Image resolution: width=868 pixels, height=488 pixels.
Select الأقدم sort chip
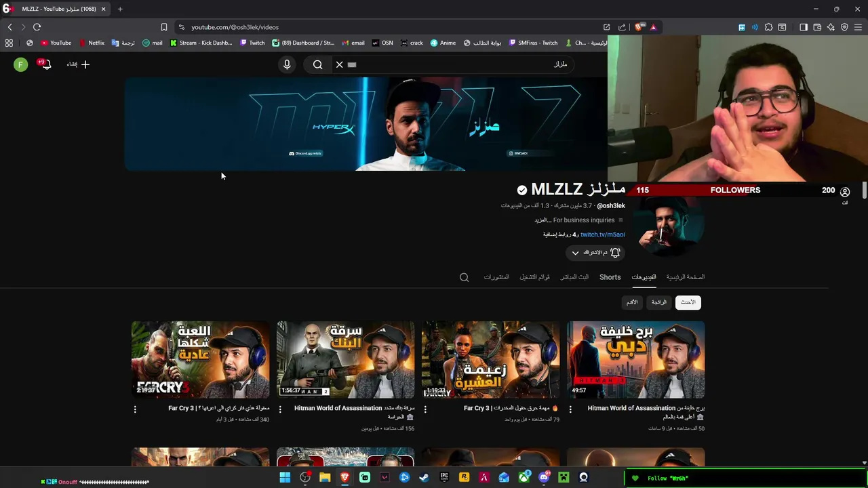tap(631, 302)
